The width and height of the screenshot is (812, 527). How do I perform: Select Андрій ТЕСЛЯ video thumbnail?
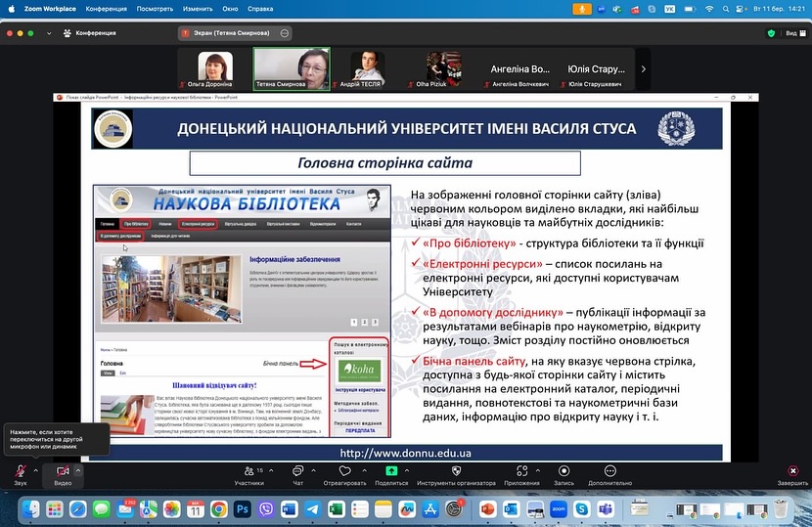pos(368,69)
